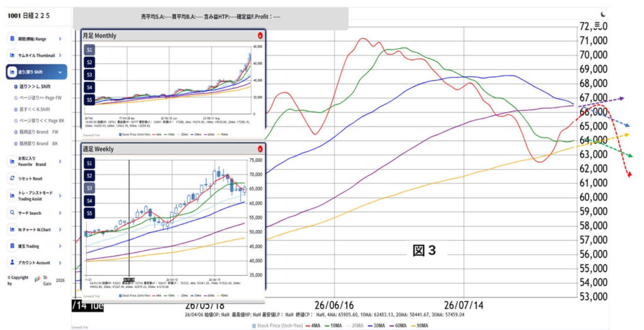Image resolution: width=644 pixels, height=330 pixels.
Task: Open the お気に入り Favorite Brand label
Action: tap(32, 161)
